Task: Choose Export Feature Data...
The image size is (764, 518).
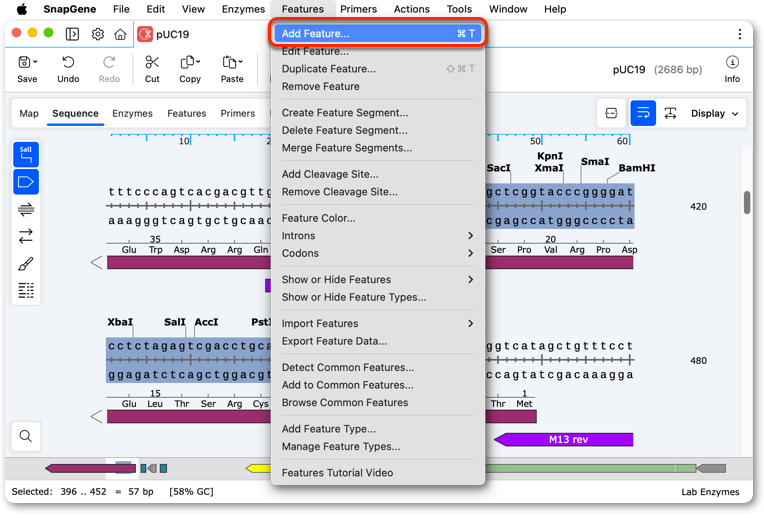Action: 378,341
